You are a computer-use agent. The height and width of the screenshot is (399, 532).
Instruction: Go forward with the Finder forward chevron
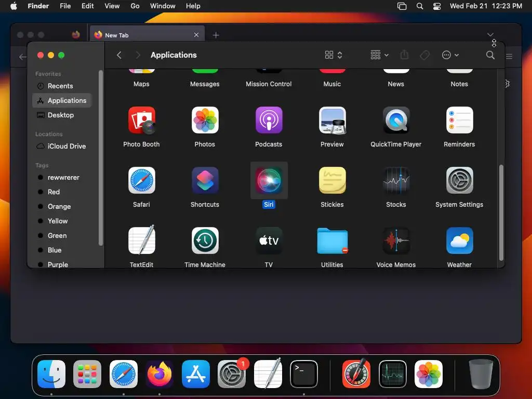[x=138, y=55]
